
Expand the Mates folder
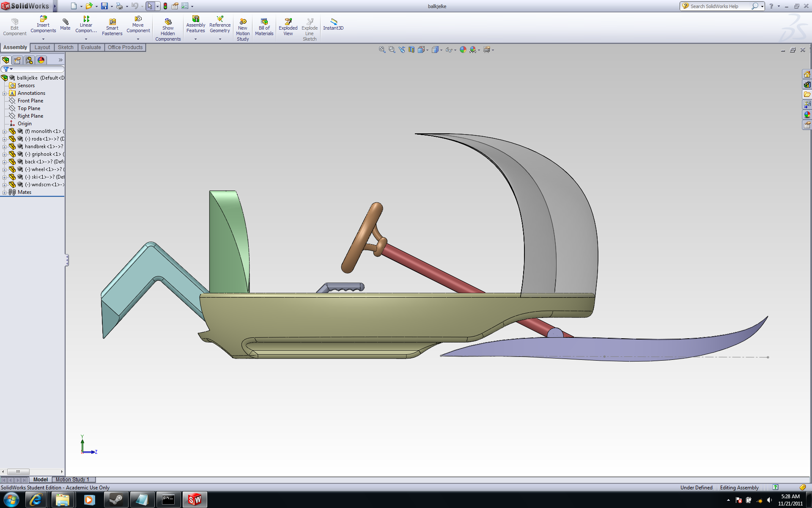pyautogui.click(x=4, y=193)
